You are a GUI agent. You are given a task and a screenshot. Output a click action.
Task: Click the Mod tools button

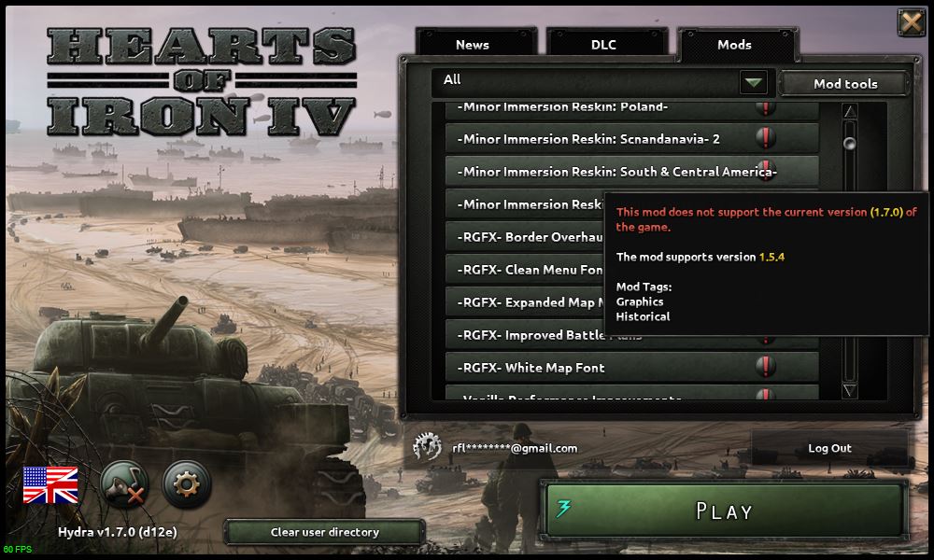pos(845,84)
